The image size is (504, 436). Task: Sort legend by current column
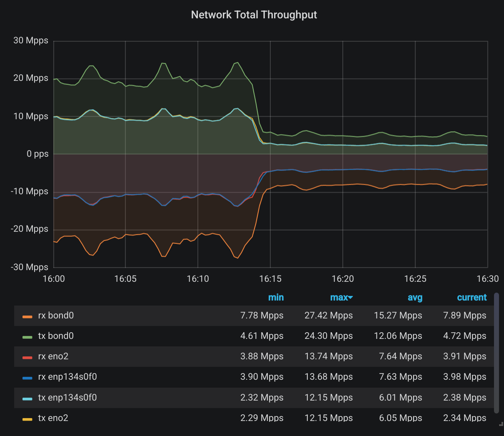(472, 297)
